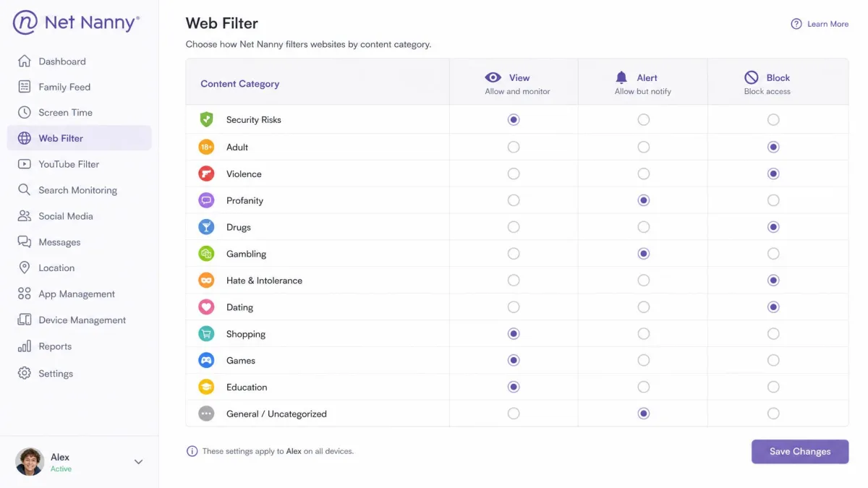868x488 pixels.
Task: Click the Dating heart icon
Action: coord(206,307)
